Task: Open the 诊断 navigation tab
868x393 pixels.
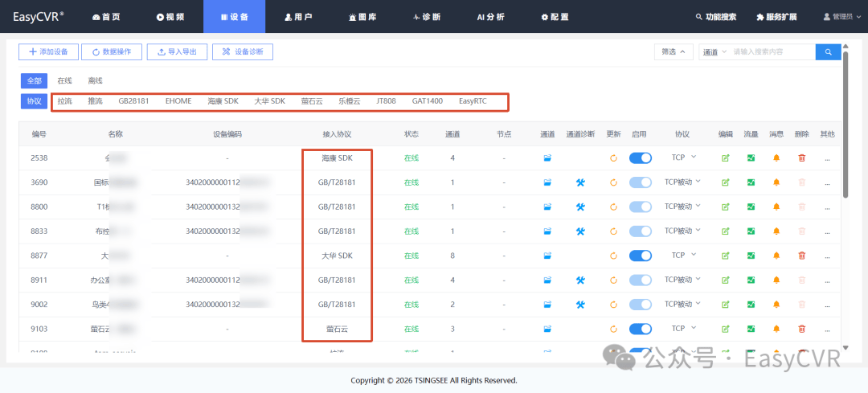Action: click(427, 17)
